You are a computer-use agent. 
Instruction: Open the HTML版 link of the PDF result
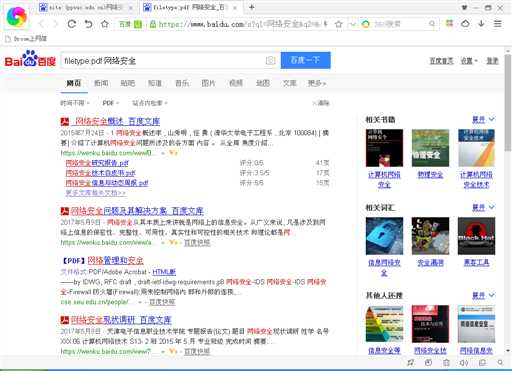click(164, 272)
